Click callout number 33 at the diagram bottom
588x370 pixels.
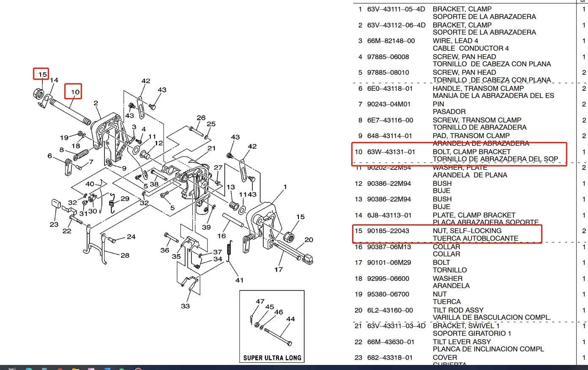[185, 306]
